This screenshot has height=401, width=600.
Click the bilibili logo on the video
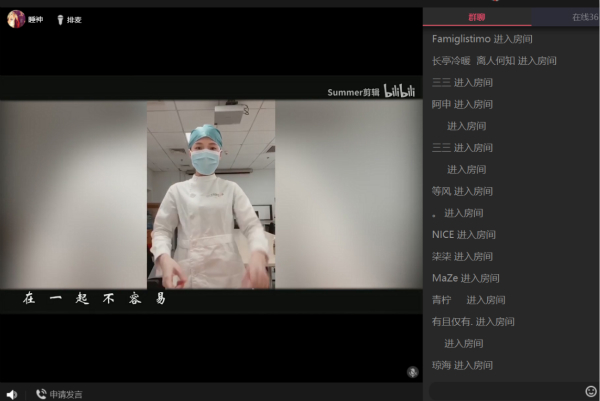399,91
